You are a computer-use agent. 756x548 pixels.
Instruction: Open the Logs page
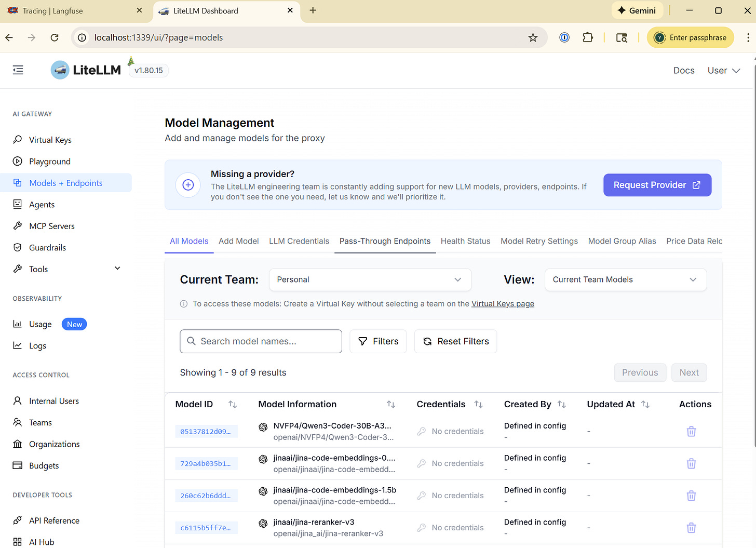coord(37,346)
